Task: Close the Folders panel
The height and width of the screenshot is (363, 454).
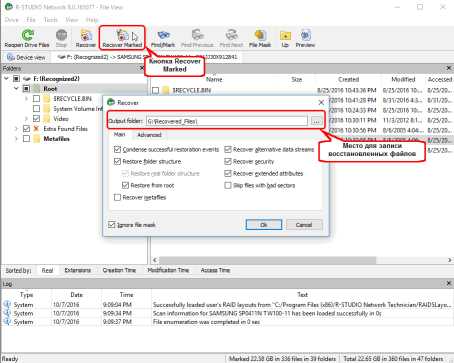Action: click(142, 68)
